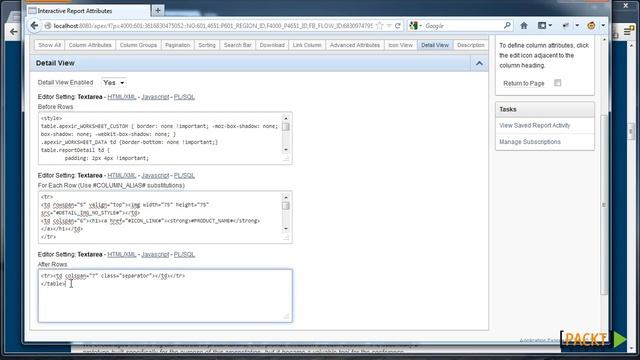This screenshot has width=640, height=360.
Task: Reload the page with the refresh icon
Action: pos(398,26)
